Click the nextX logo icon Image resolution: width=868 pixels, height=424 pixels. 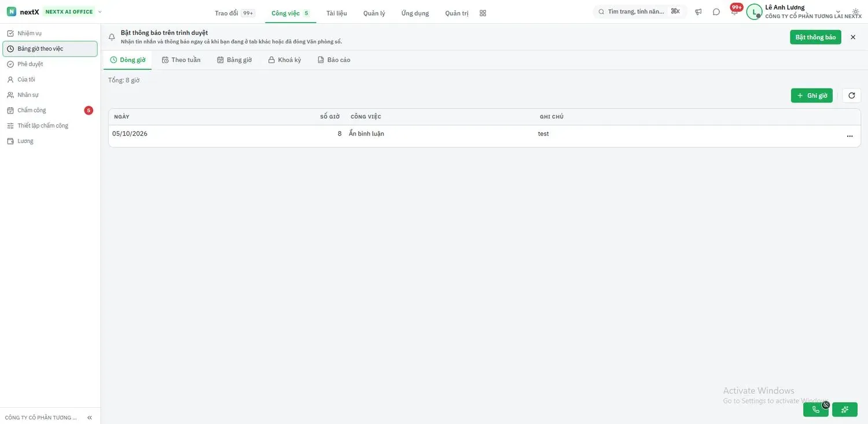pyautogui.click(x=12, y=12)
